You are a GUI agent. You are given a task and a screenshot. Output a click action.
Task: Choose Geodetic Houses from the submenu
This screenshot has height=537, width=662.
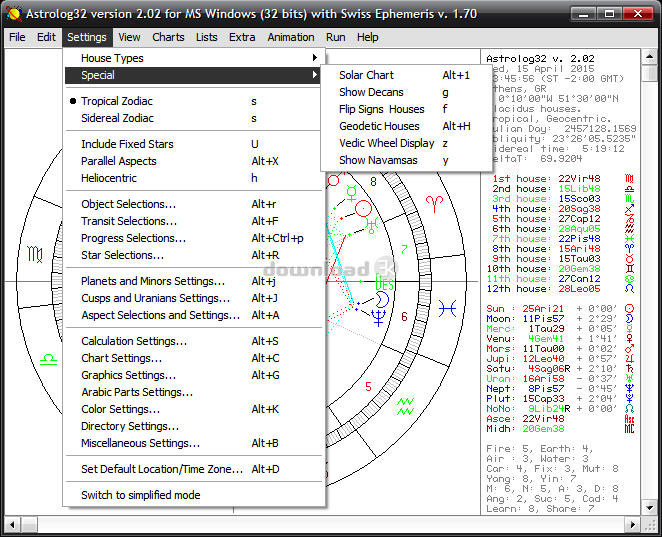pos(406,126)
